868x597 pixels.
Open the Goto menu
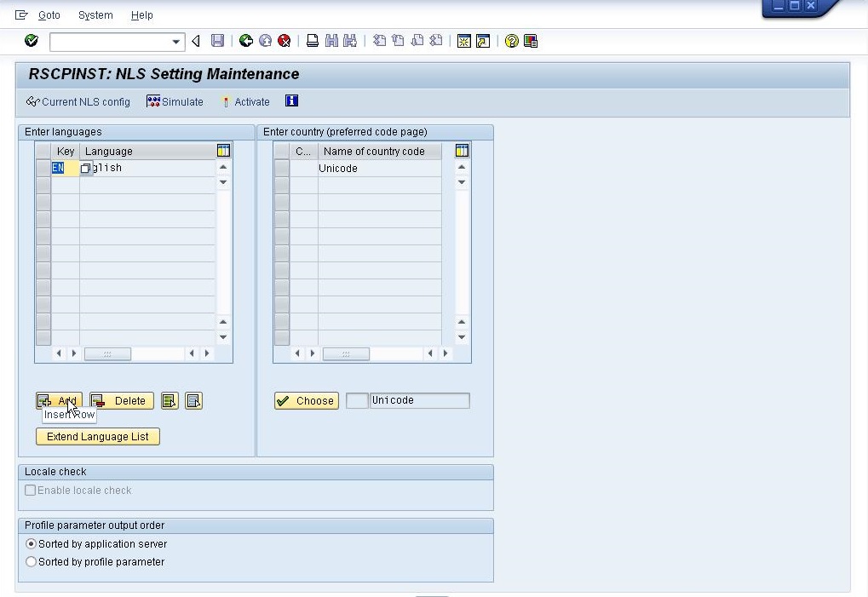(x=49, y=14)
